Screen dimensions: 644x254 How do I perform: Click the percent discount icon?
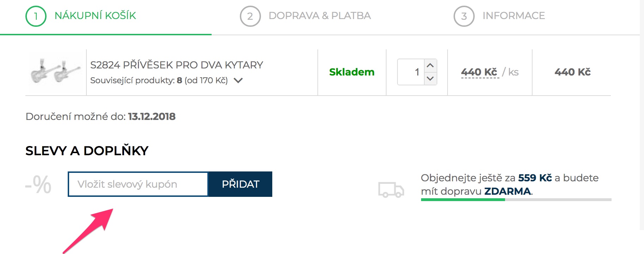38,185
